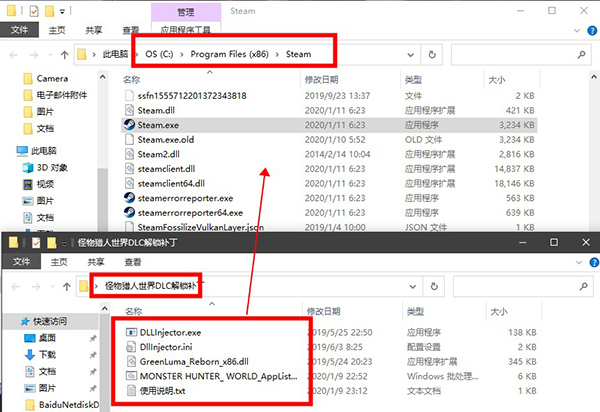The height and width of the screenshot is (412, 600).
Task: Click search box in patch window
Action: (x=523, y=286)
